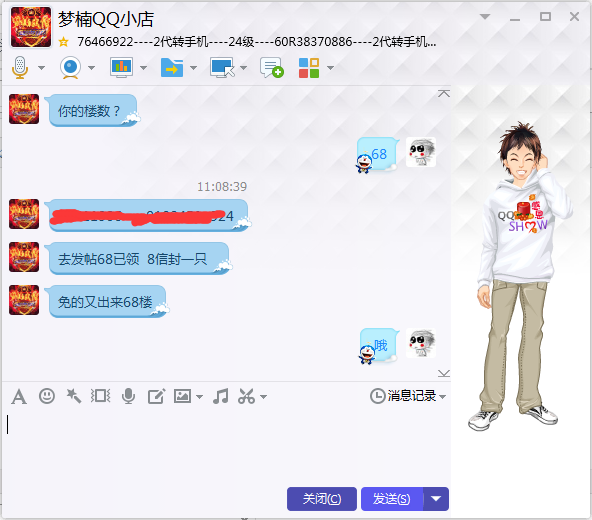Close the chat window with X
The height and width of the screenshot is (520, 592).
tap(574, 16)
